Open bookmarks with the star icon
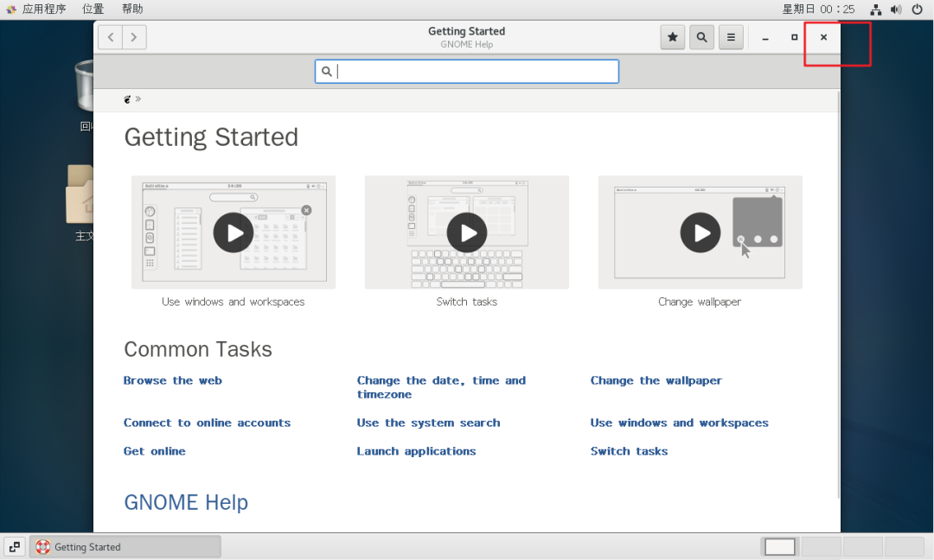 pyautogui.click(x=673, y=37)
